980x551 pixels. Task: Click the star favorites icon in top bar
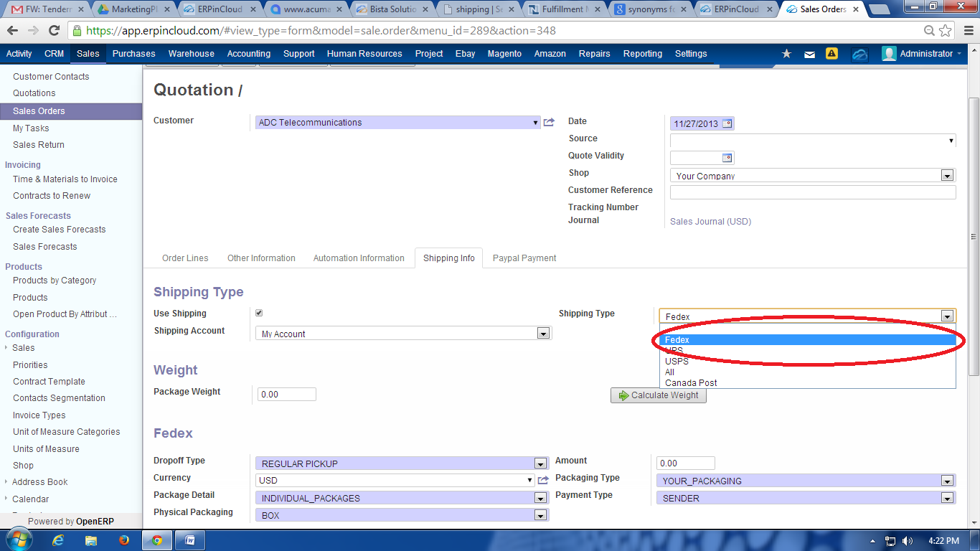(x=786, y=54)
